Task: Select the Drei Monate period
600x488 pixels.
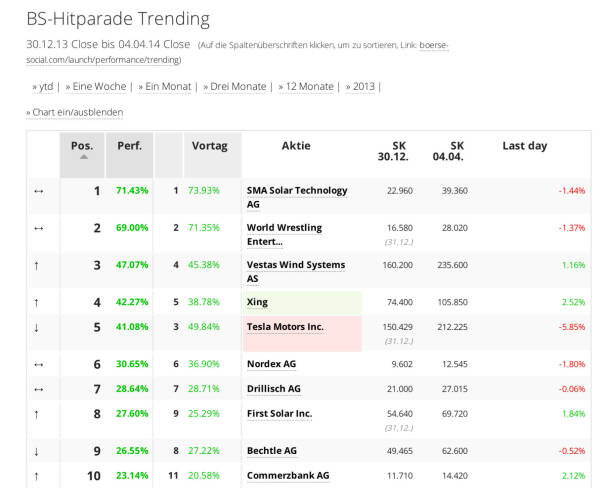Action: [x=235, y=86]
